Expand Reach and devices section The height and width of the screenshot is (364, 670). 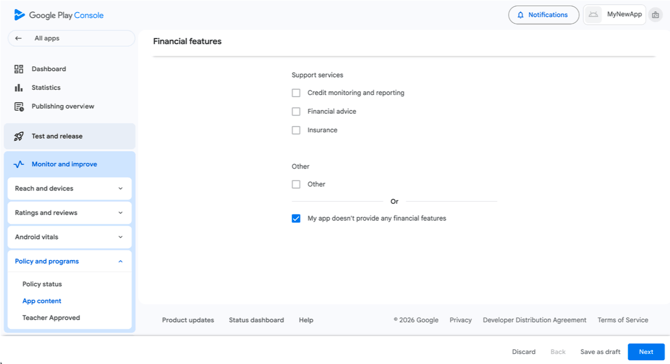pyautogui.click(x=70, y=188)
